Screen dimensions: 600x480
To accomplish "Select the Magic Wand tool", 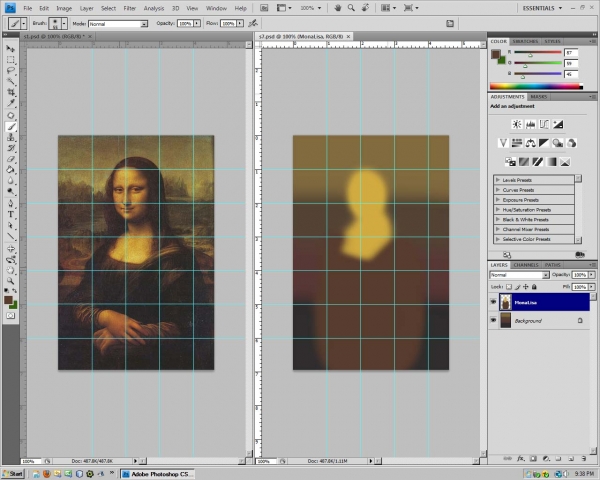I will tap(10, 81).
